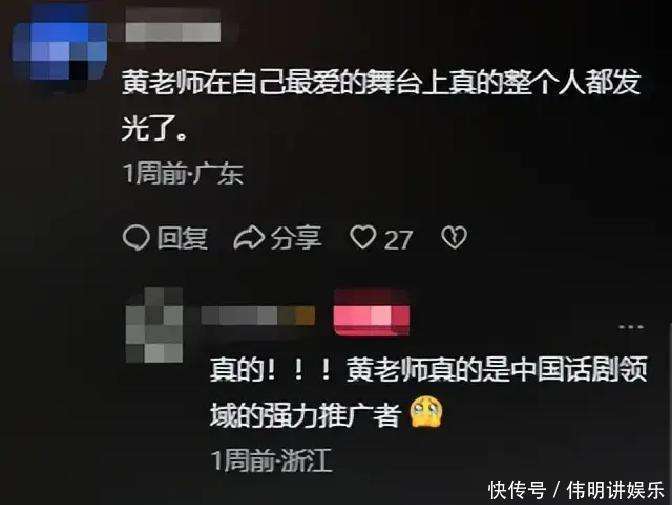Screen dimensions: 672x505
Task: Click the speech bubble reply icon
Action: 136,237
